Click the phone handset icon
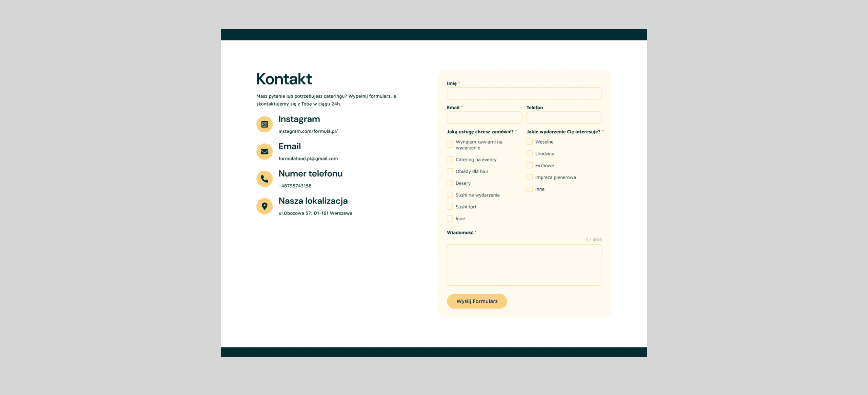Image resolution: width=868 pixels, height=395 pixels. click(264, 179)
